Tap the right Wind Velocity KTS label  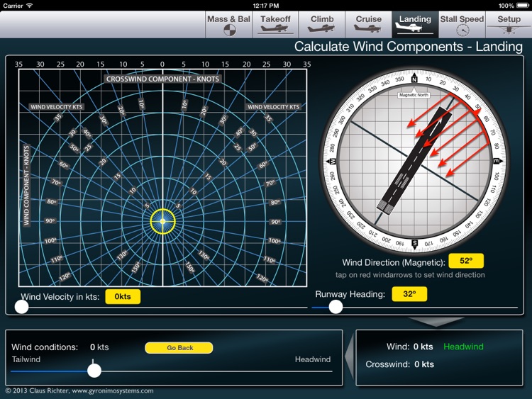274,107
